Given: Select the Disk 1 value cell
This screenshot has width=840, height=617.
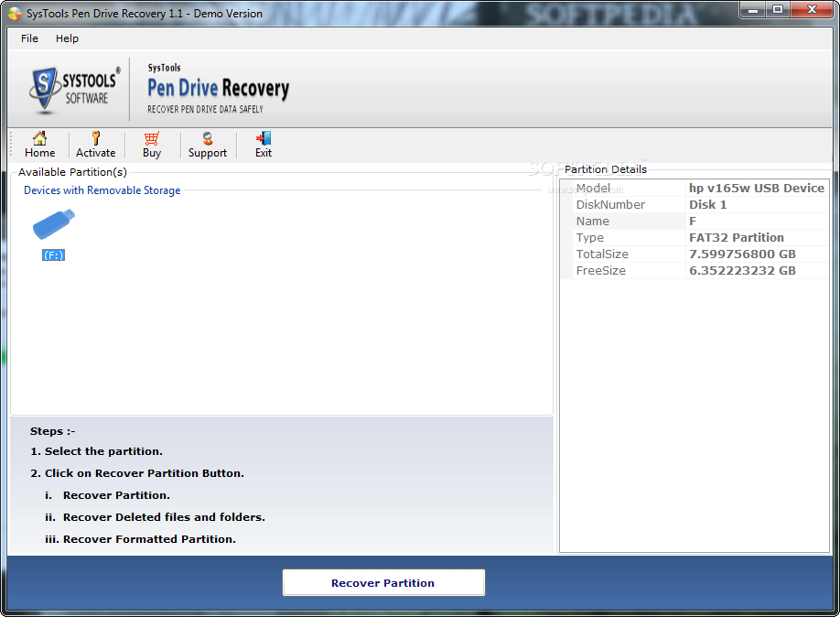Looking at the screenshot, I should (757, 205).
